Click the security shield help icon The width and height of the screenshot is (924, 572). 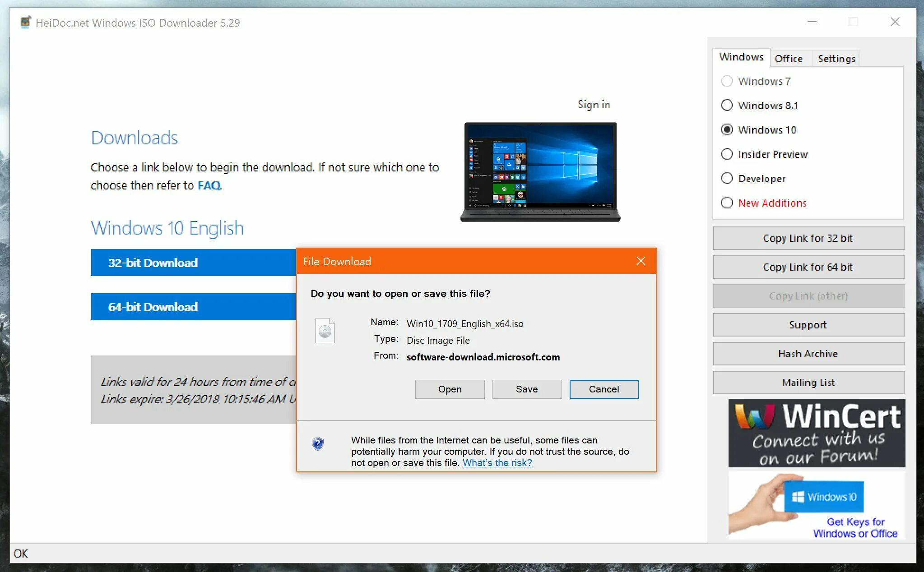318,443
